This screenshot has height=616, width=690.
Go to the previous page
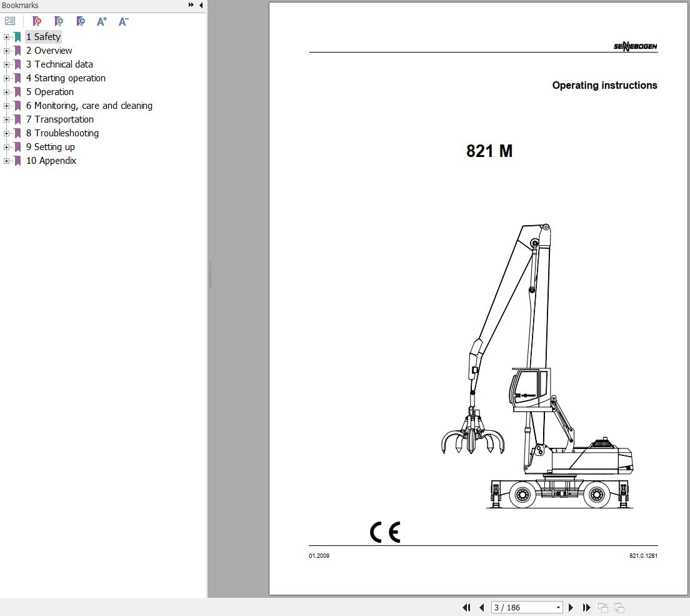pos(481,608)
